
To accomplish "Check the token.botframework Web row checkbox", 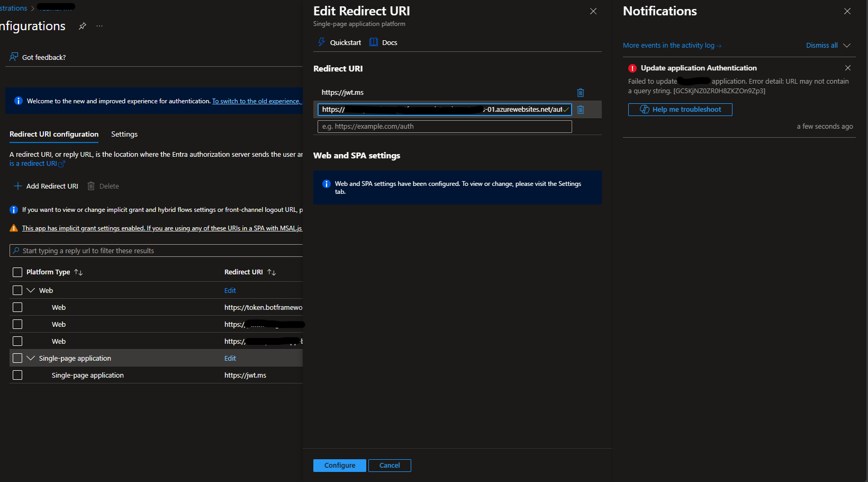I will (x=17, y=307).
